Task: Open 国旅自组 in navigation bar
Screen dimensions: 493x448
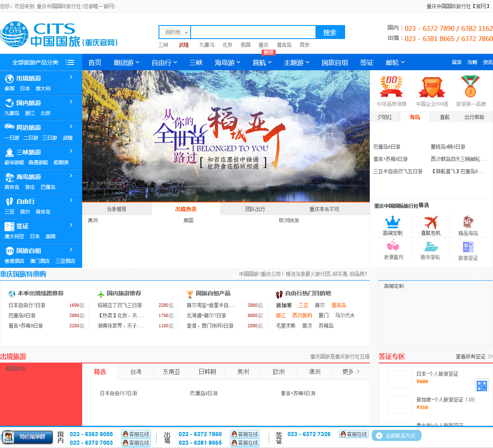Action: [x=335, y=62]
